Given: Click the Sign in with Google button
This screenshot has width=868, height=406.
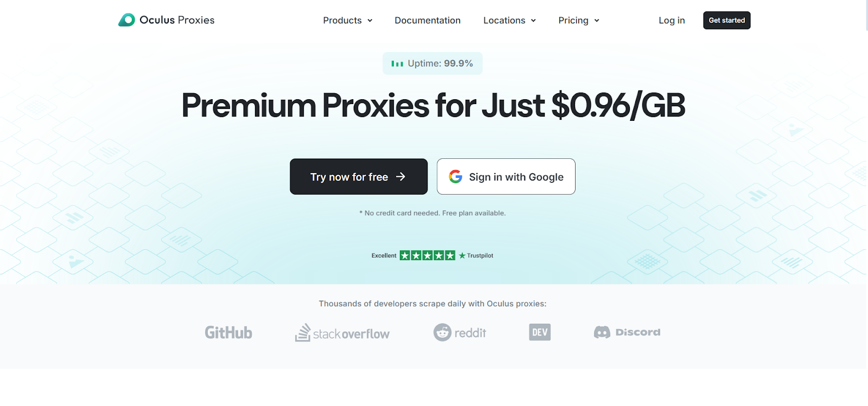Looking at the screenshot, I should [x=506, y=177].
